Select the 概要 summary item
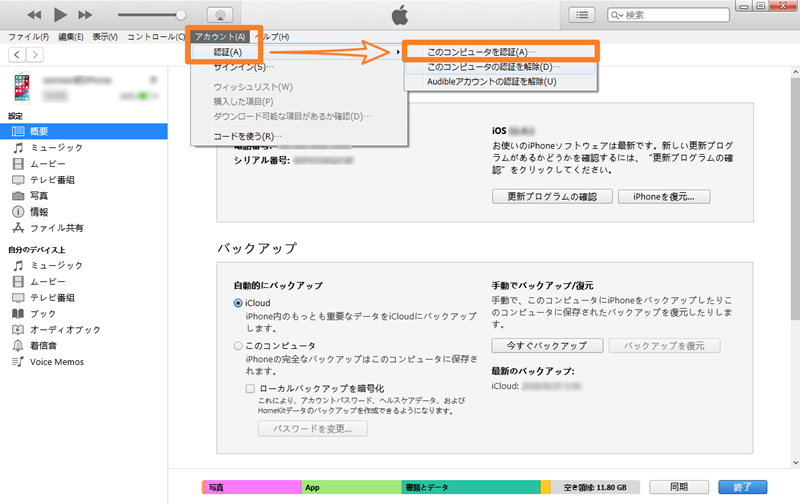800x504 pixels. (84, 131)
